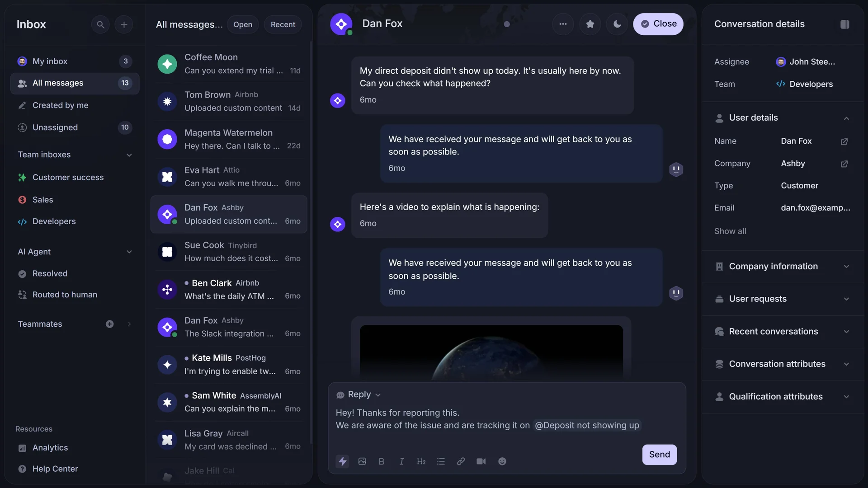868x488 pixels.
Task: Toggle the conversation details side panel icon
Action: [x=844, y=24]
